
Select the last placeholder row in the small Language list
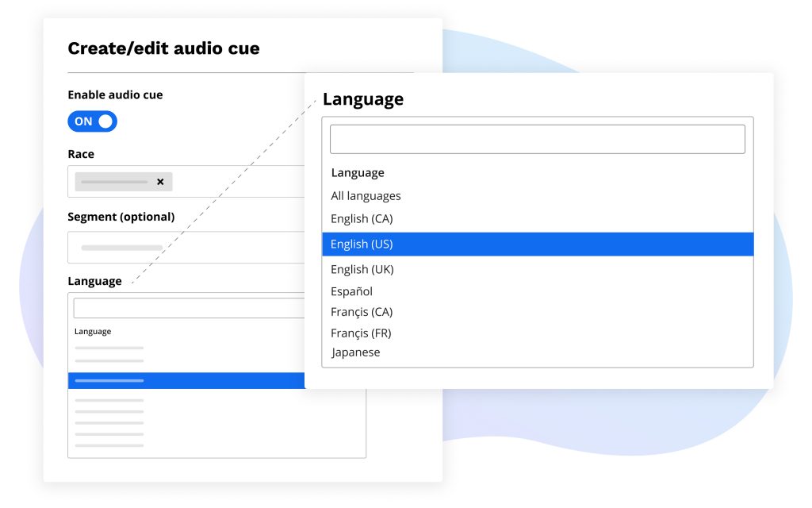click(x=109, y=445)
